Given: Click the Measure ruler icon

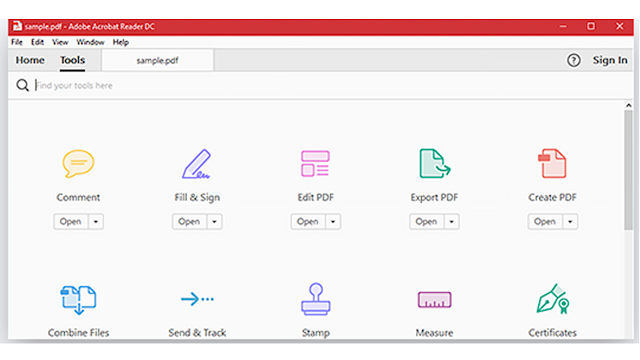Looking at the screenshot, I should click(x=434, y=300).
